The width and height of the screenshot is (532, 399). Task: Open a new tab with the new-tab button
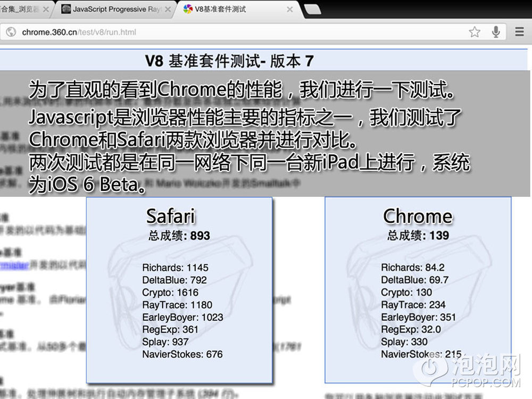point(312,10)
